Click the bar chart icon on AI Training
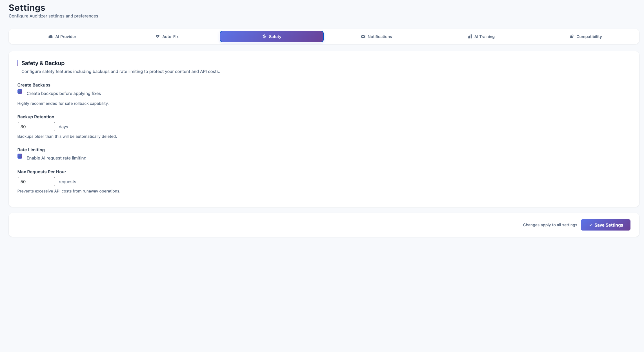644x352 pixels. click(x=470, y=37)
